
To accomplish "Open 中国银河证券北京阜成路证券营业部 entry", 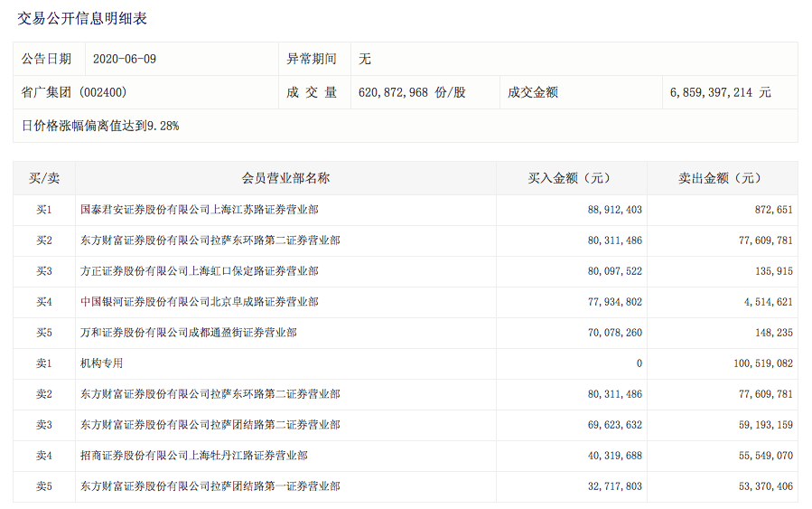I will [x=199, y=302].
